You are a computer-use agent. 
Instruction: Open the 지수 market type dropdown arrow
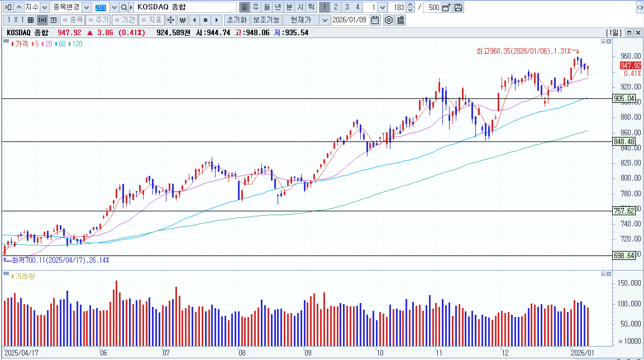45,7
